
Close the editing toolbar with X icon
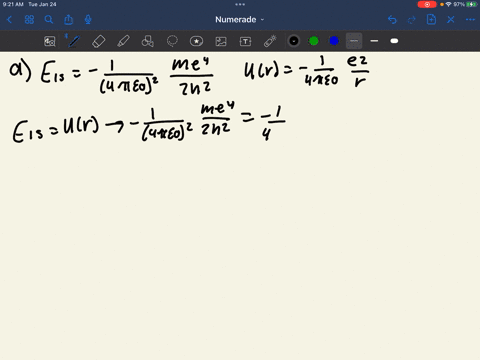click(451, 20)
